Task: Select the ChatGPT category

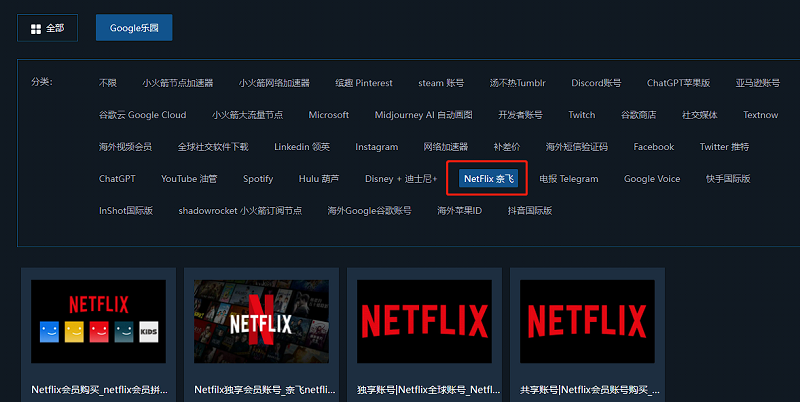Action: click(x=117, y=179)
